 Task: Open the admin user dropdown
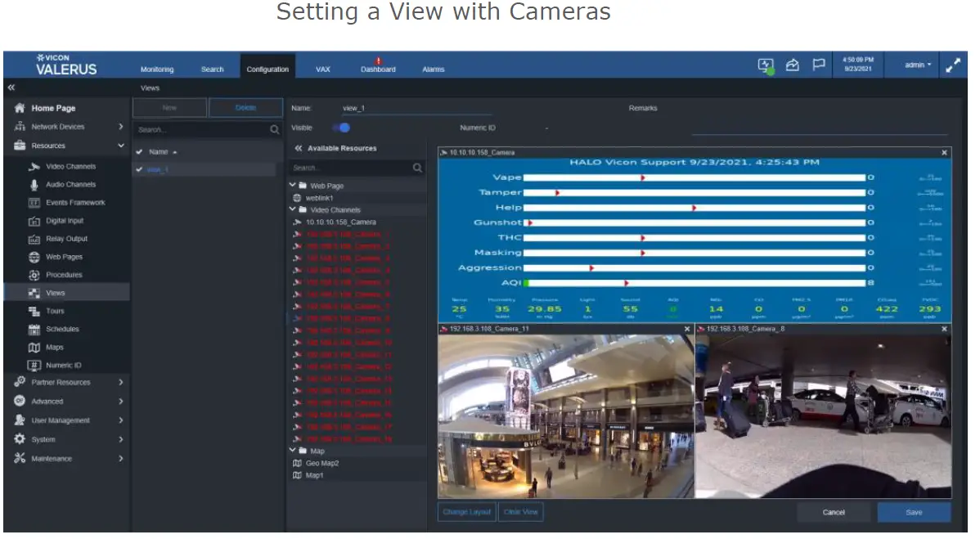917,65
